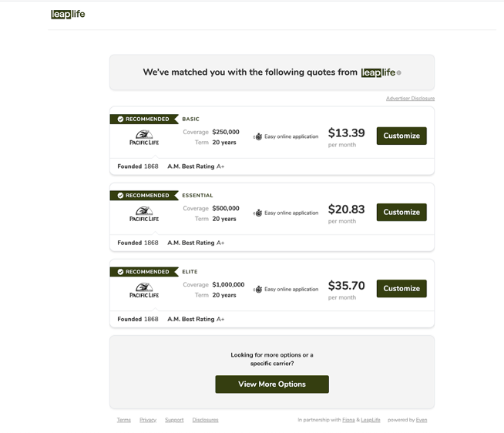The width and height of the screenshot is (504, 433).
Task: Click stopwatch icon on Basic plan
Action: click(x=258, y=136)
